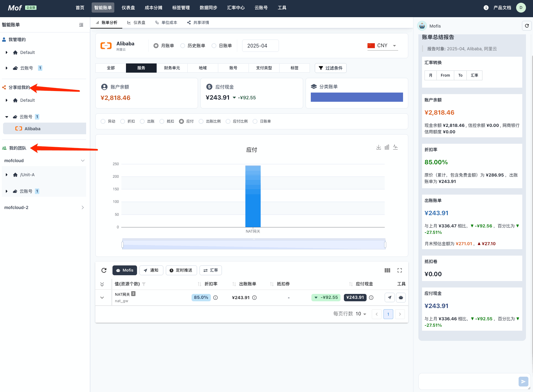
Task: Choose the 异动 chart metric
Action: pos(103,121)
